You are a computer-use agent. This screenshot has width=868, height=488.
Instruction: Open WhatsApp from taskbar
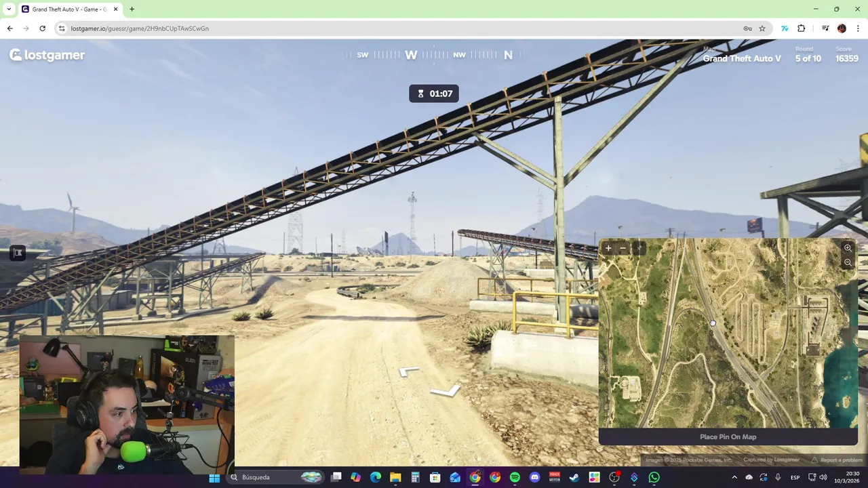pyautogui.click(x=654, y=477)
